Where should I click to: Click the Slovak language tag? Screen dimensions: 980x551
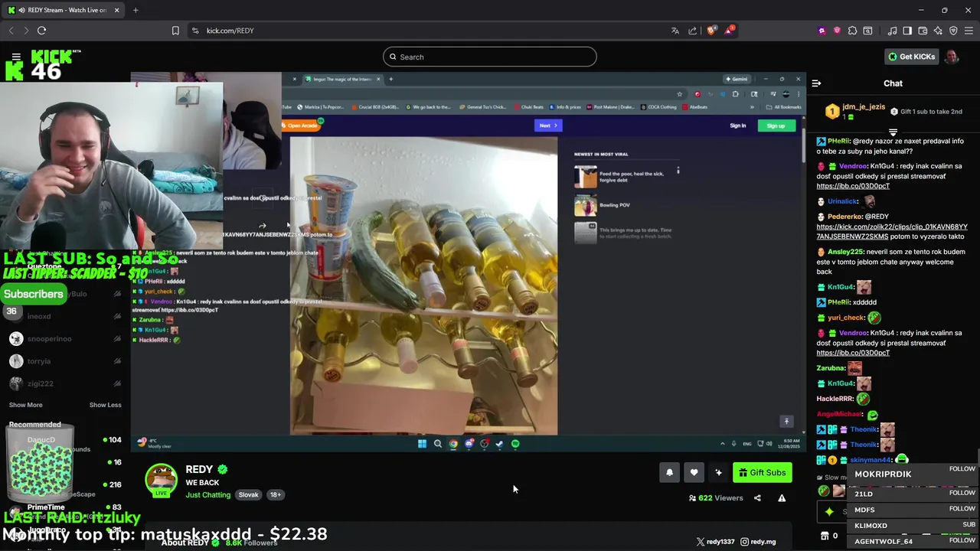point(249,495)
